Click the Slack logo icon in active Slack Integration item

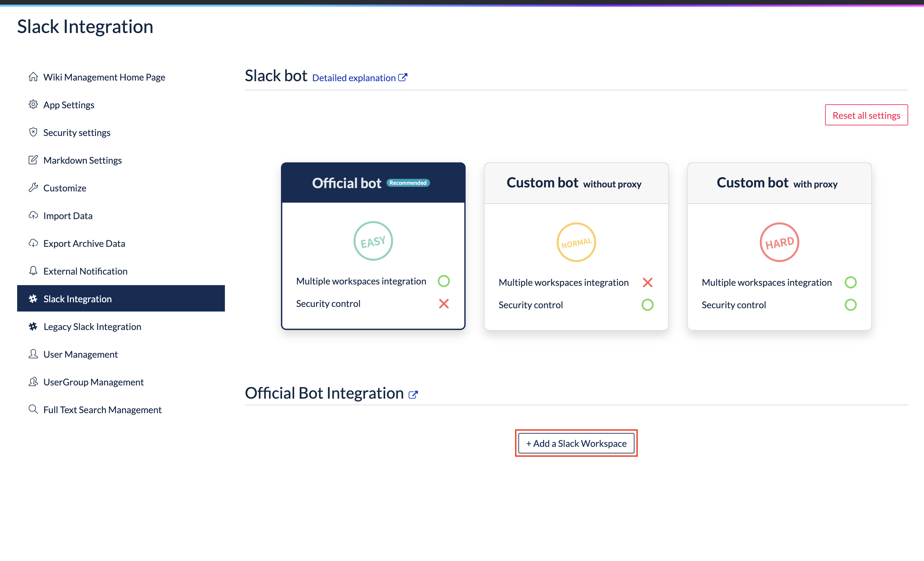coord(33,299)
